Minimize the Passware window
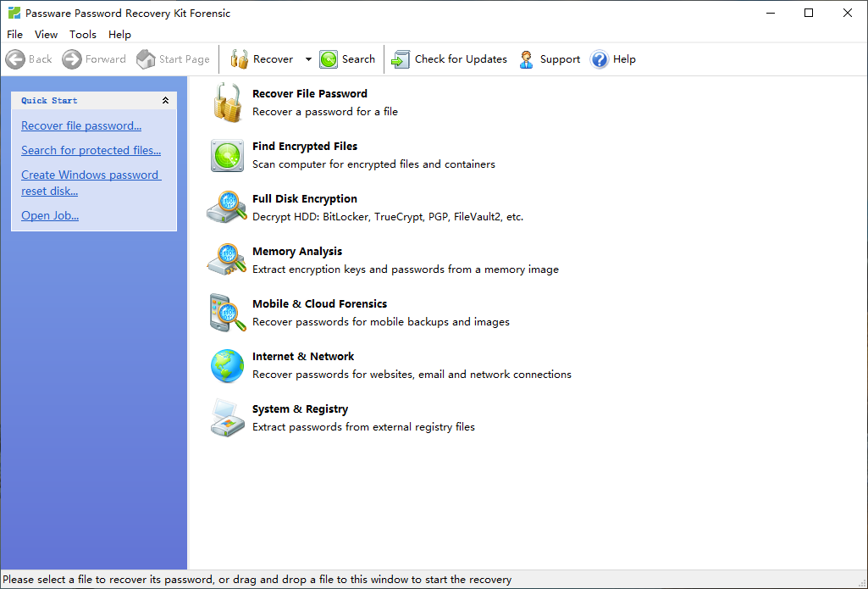This screenshot has height=589, width=868. click(x=771, y=13)
